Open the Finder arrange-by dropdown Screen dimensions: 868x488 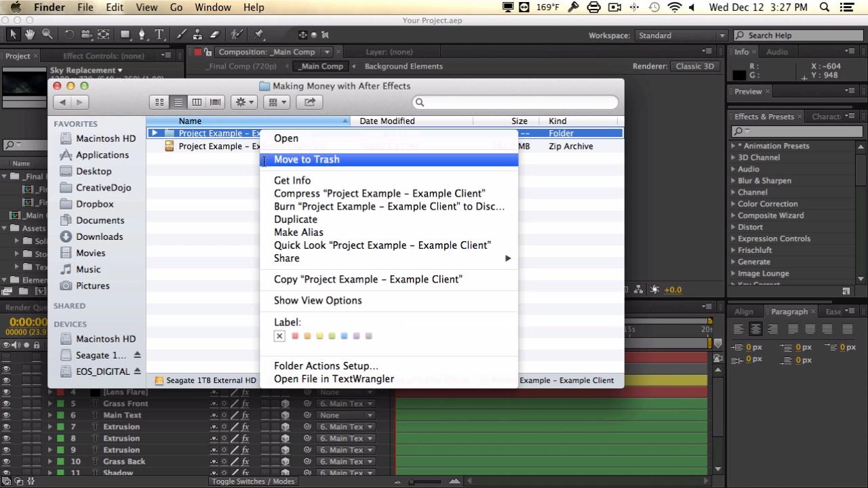pos(277,102)
